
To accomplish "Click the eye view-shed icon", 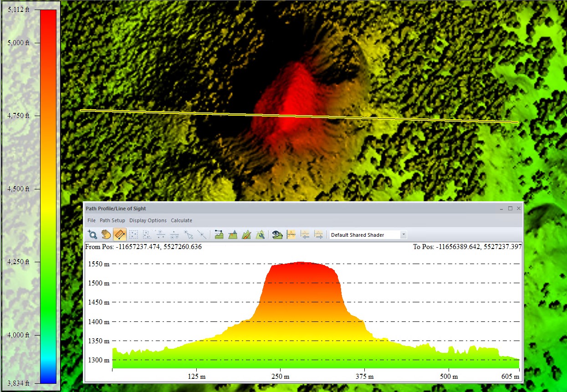I will point(277,235).
